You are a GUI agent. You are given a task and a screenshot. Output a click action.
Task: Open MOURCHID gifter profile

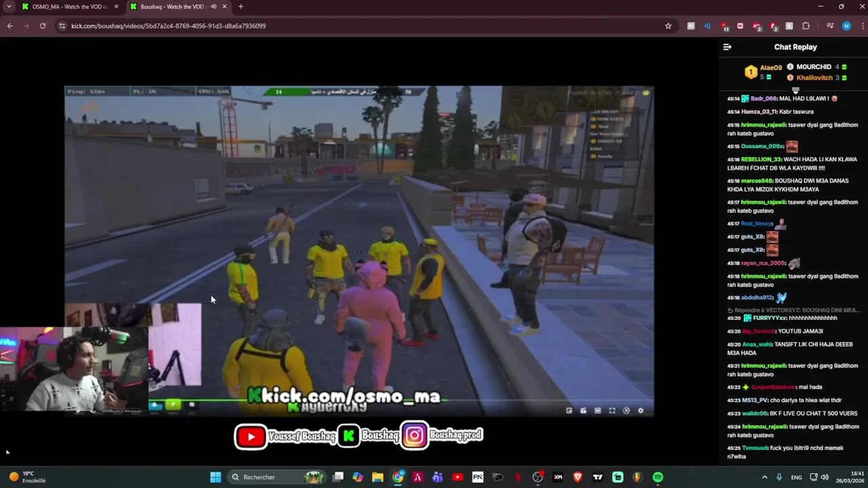814,67
